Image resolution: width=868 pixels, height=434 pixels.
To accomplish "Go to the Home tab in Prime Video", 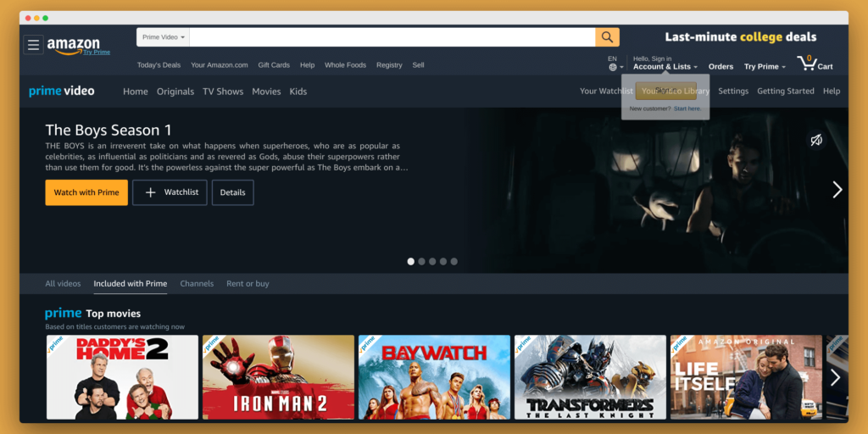I will [136, 92].
